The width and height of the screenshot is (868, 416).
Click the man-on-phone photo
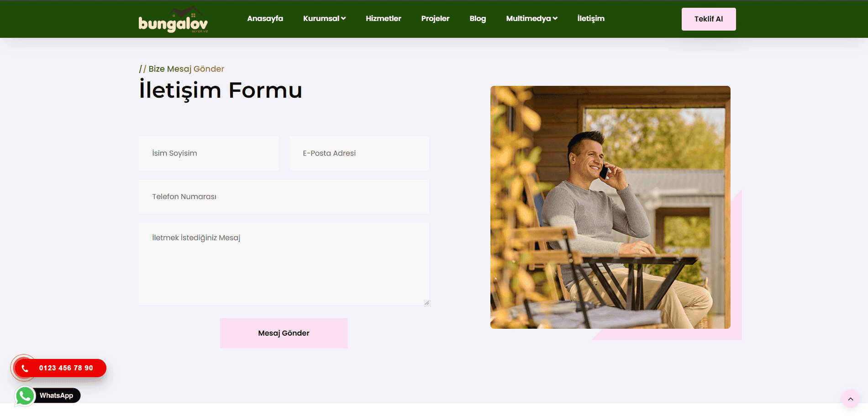click(x=610, y=207)
